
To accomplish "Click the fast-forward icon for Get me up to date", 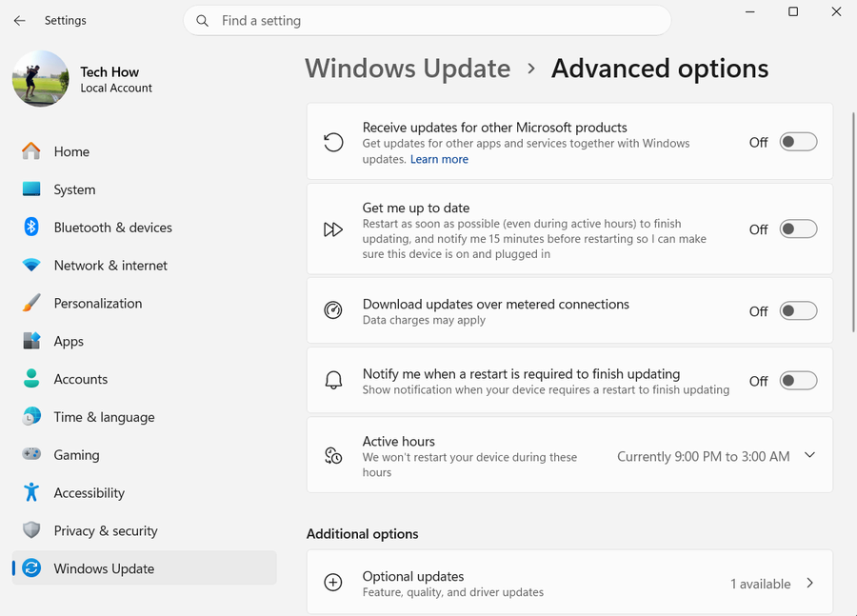I will [x=333, y=229].
